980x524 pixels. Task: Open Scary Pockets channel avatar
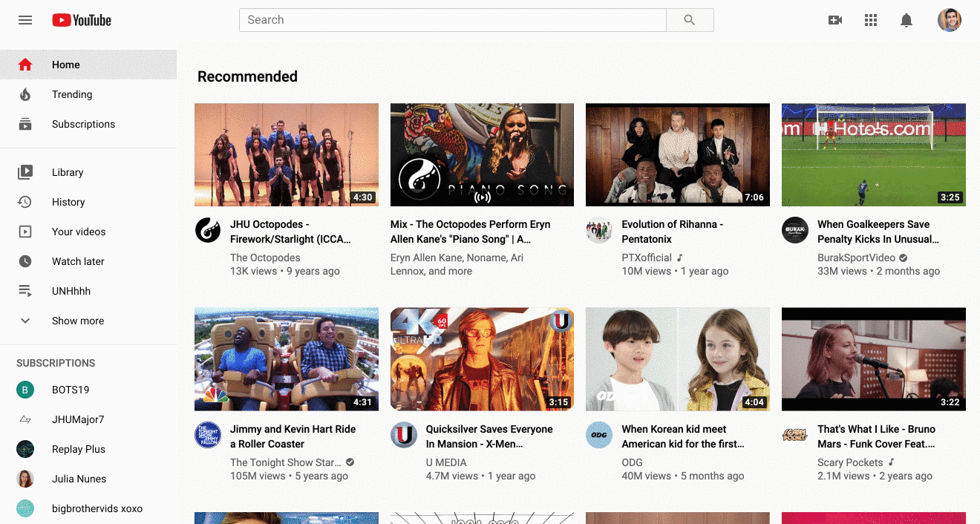(x=794, y=435)
